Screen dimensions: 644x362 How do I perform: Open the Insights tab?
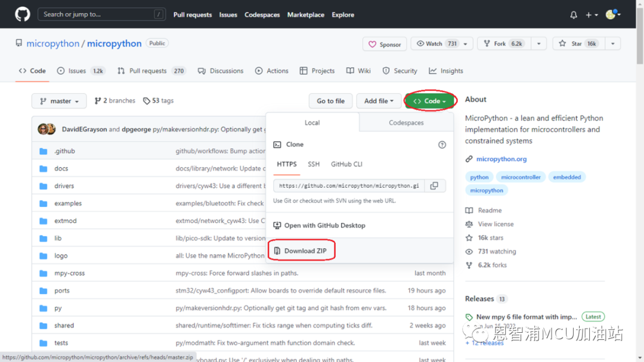446,71
